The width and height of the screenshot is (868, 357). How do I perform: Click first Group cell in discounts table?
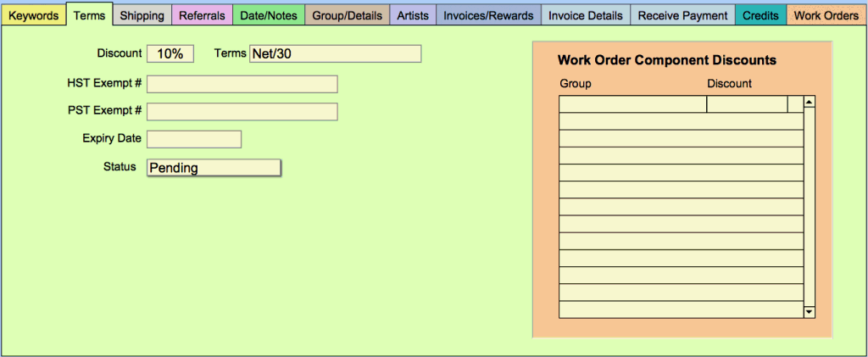coord(632,104)
